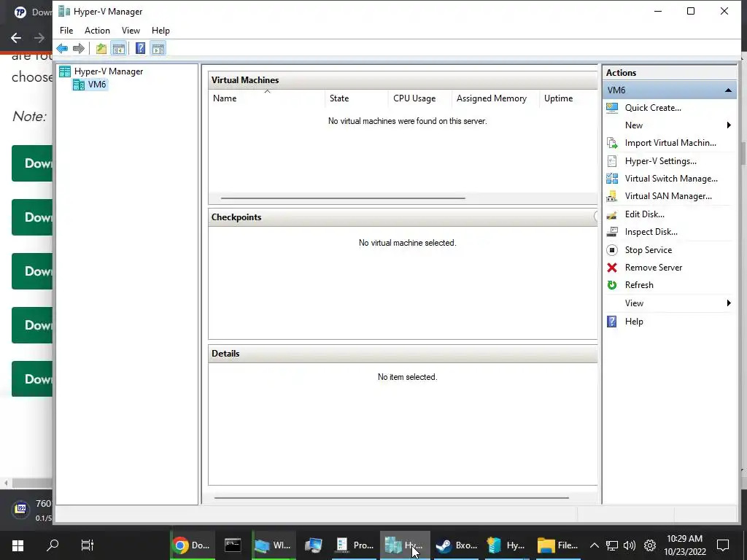Open taskbar Search magnifier
The width and height of the screenshot is (747, 560).
click(53, 545)
